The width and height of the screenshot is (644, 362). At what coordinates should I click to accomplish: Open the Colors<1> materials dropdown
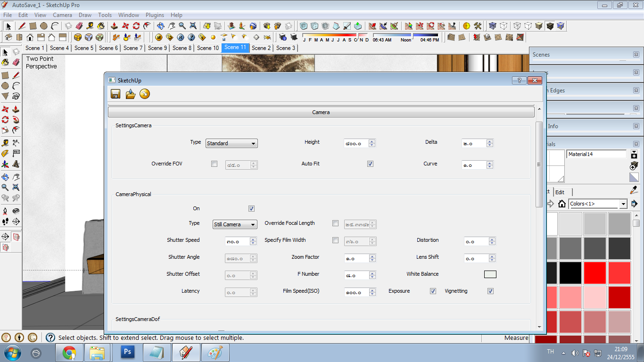coord(623,204)
